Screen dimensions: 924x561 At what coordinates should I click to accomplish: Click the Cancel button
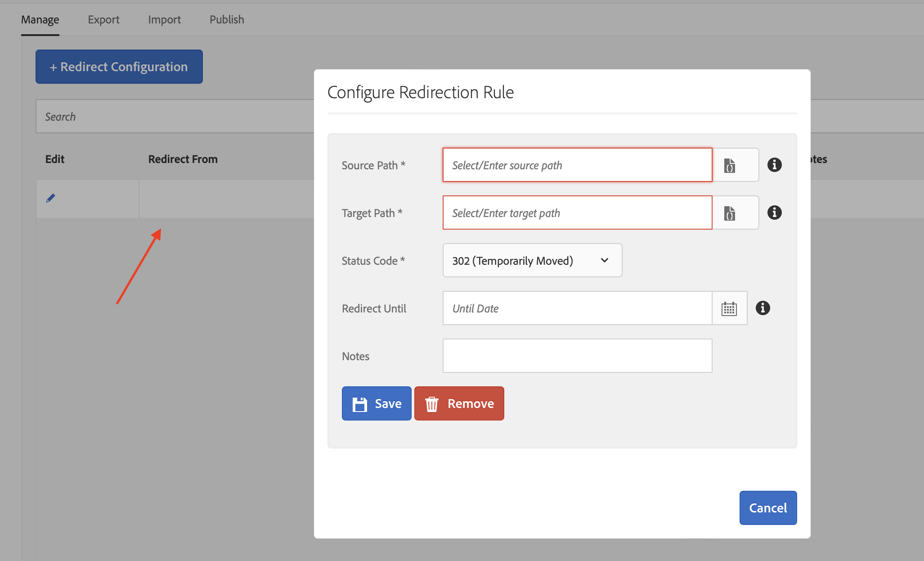(x=768, y=507)
